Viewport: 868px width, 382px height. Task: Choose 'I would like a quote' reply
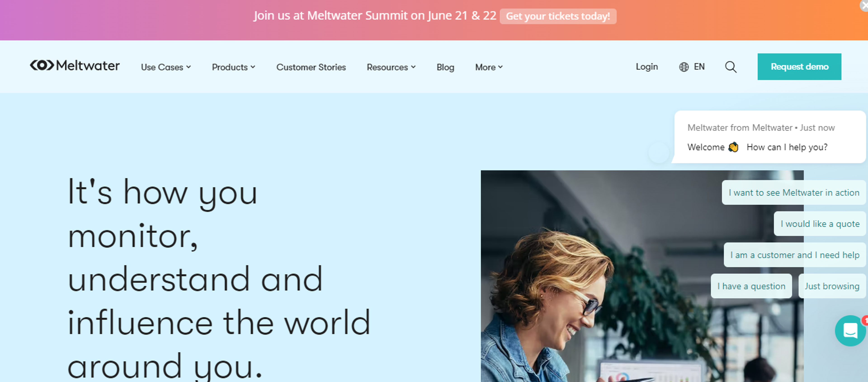click(x=819, y=224)
